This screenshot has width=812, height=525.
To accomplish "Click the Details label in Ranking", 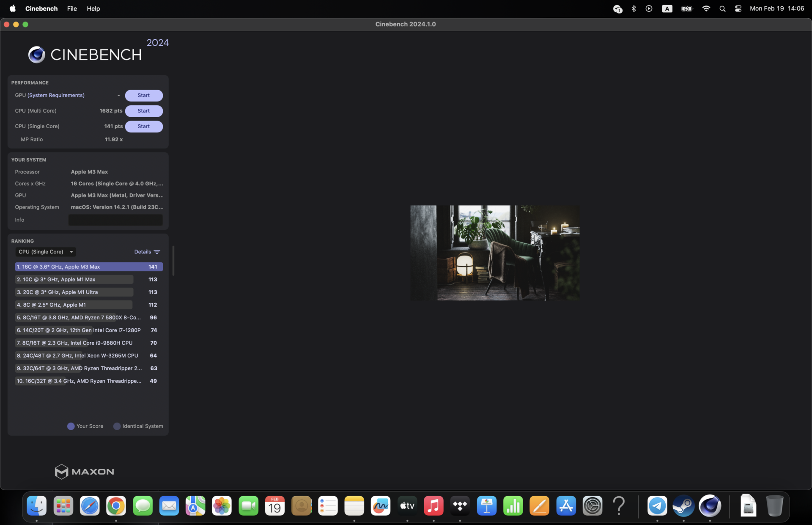I will click(143, 252).
